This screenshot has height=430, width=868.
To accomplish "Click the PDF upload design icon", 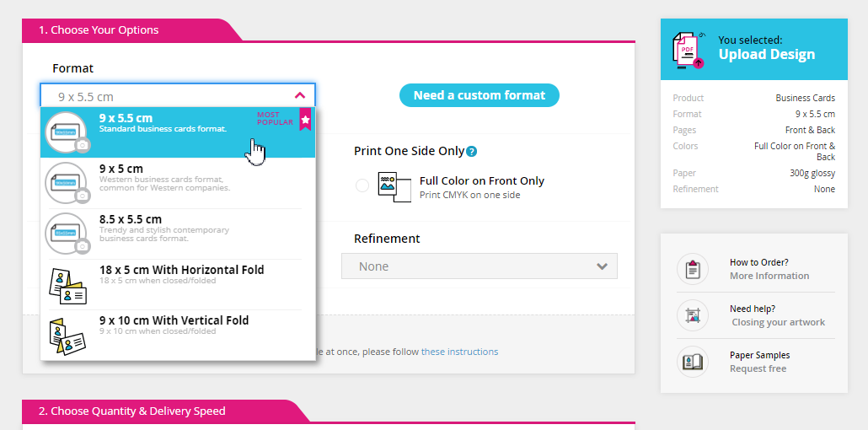I will [689, 51].
